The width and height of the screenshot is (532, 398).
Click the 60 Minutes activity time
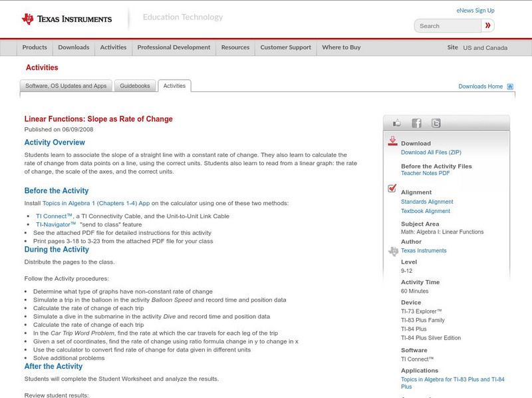click(414, 291)
